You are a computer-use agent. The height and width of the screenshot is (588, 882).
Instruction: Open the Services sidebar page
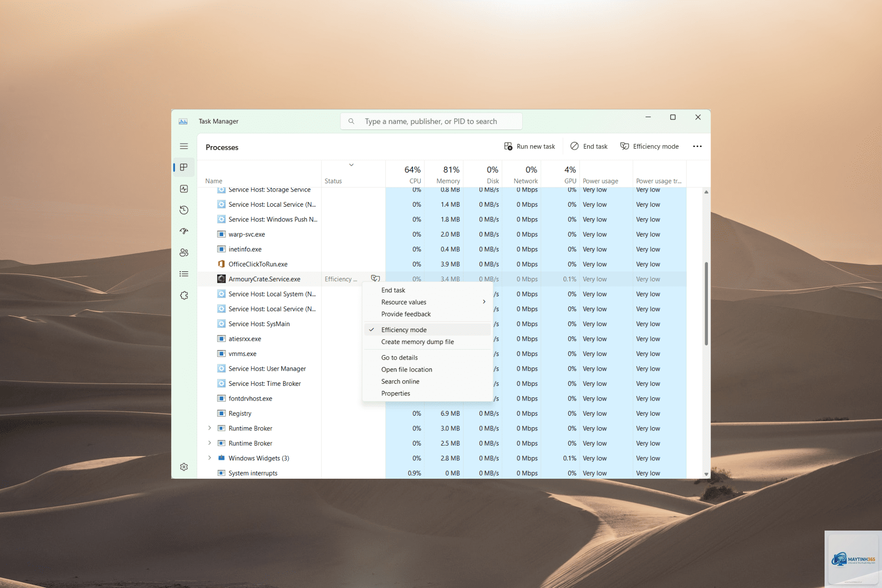pos(184,295)
